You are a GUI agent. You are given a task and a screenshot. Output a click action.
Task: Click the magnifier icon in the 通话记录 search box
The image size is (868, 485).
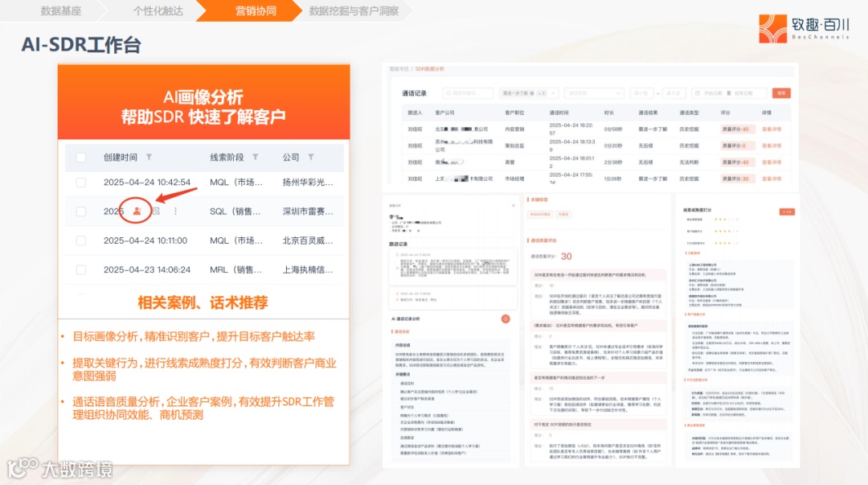coord(448,93)
